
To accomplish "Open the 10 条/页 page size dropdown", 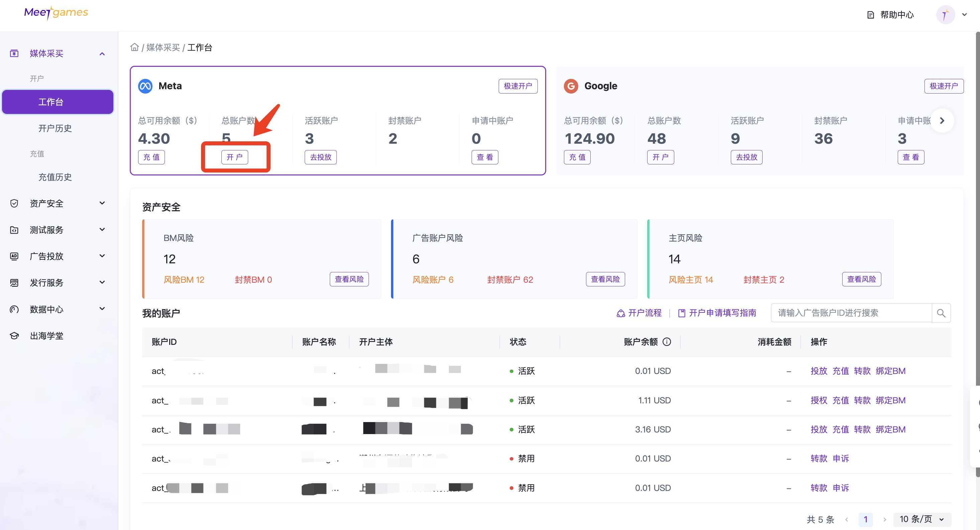I will pos(922,519).
